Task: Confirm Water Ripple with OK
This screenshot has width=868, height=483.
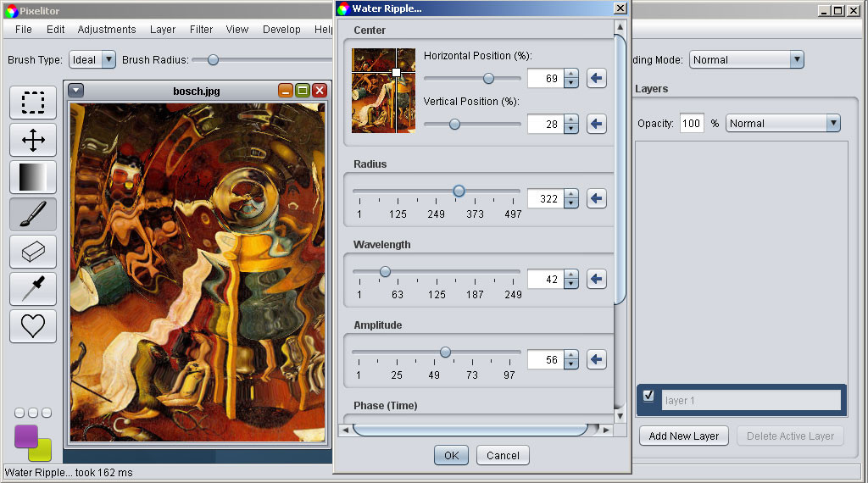Action: pos(451,455)
